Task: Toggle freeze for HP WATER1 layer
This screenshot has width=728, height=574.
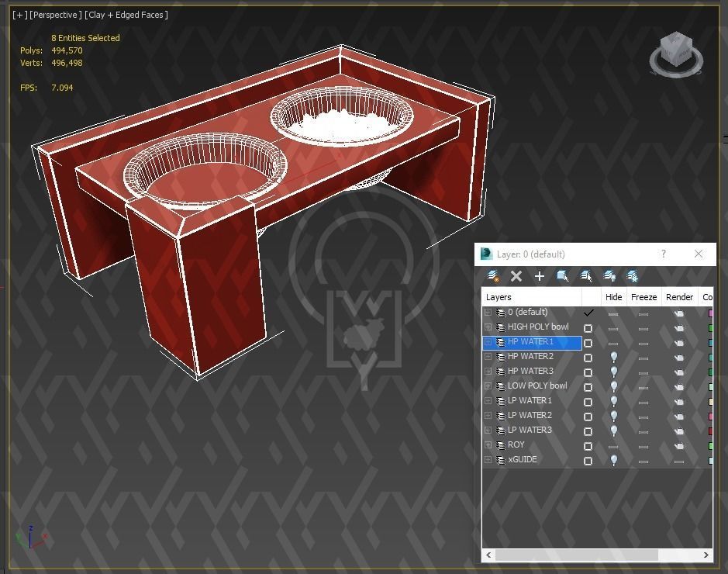Action: (643, 344)
